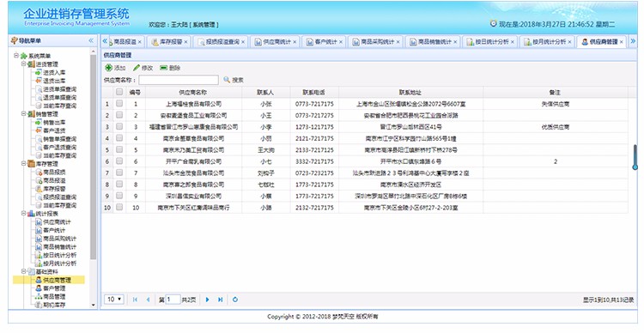
Task: Jump to the last page of results
Action: pyautogui.click(x=221, y=300)
